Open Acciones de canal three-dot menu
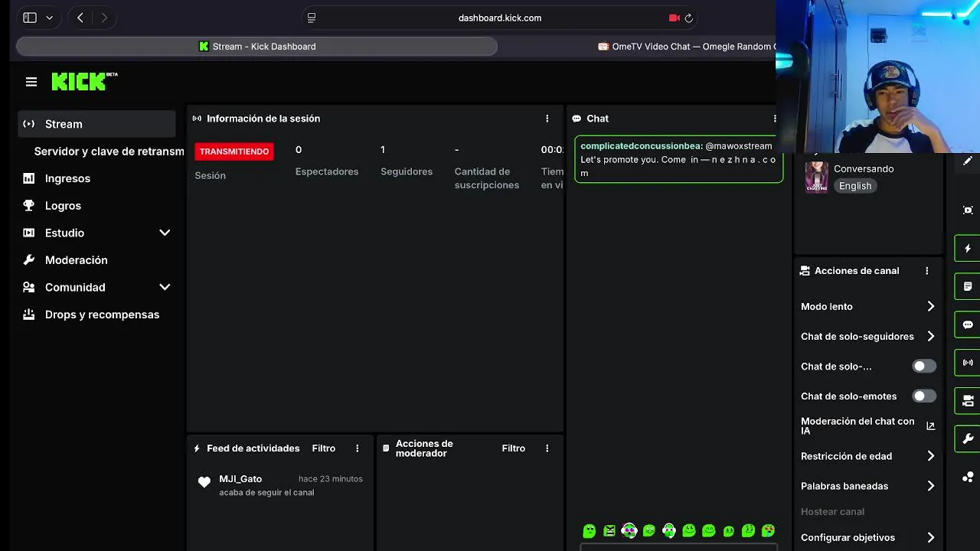This screenshot has height=551, width=980. 926,271
